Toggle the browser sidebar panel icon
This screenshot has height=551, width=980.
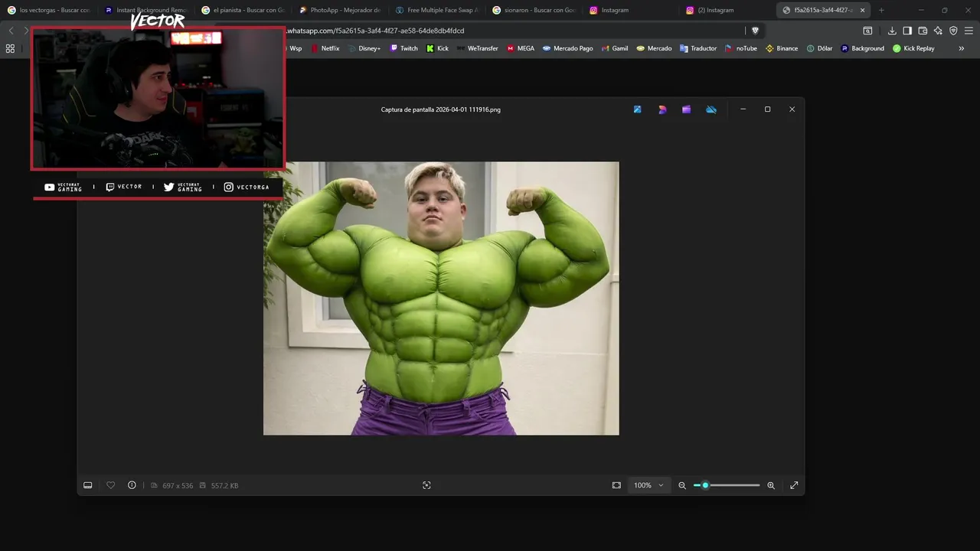click(x=907, y=31)
